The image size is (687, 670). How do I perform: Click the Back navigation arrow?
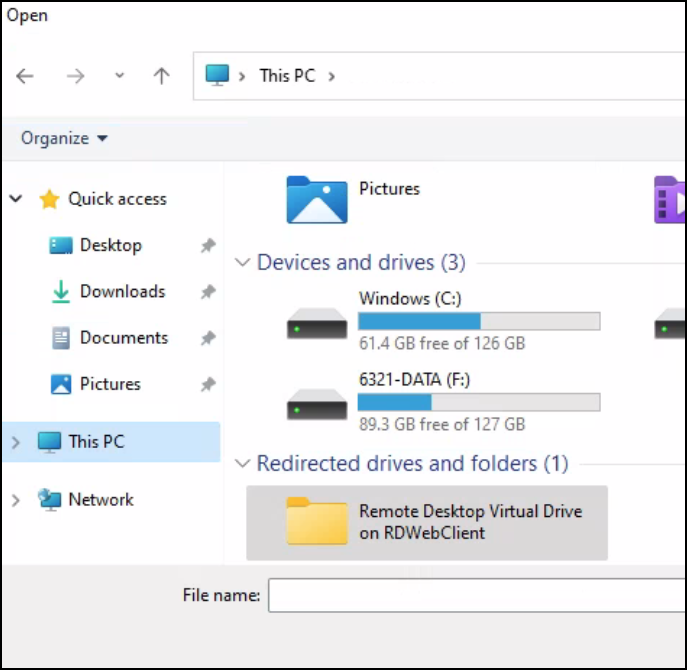25,76
